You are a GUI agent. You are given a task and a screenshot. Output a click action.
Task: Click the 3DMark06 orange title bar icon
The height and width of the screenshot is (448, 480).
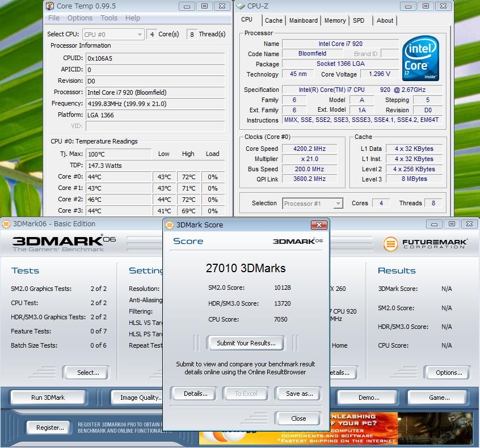coord(6,224)
